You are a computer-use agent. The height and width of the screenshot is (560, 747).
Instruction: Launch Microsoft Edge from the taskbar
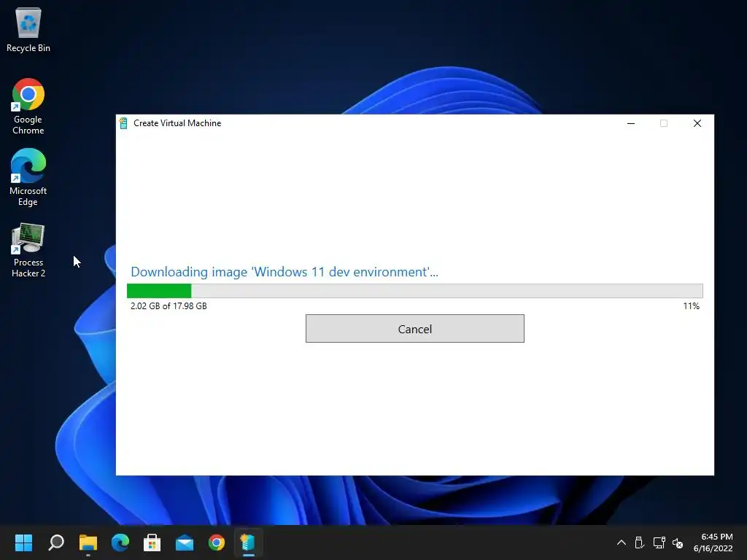coord(120,542)
